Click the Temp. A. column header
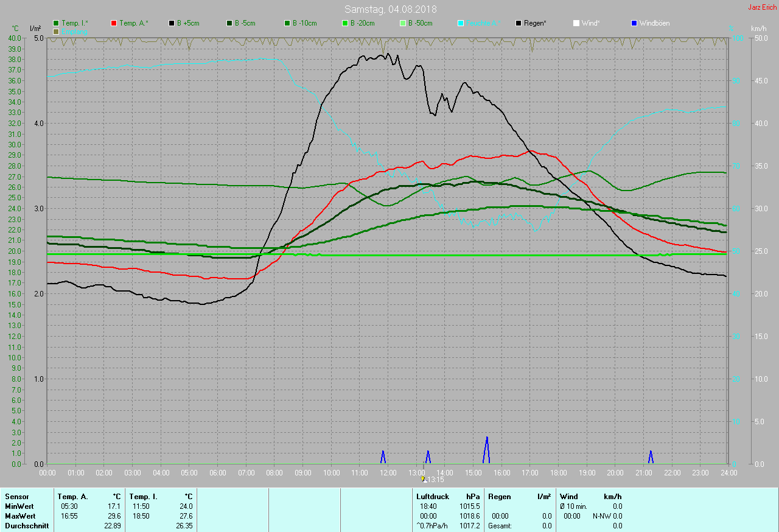The image size is (779, 532). tap(72, 497)
